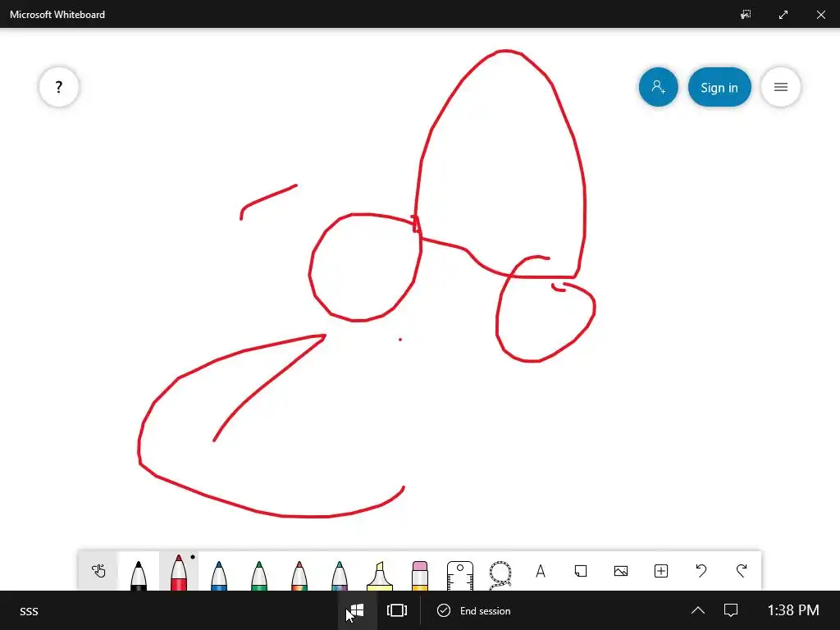Insert an image
The height and width of the screenshot is (630, 840).
tap(621, 571)
